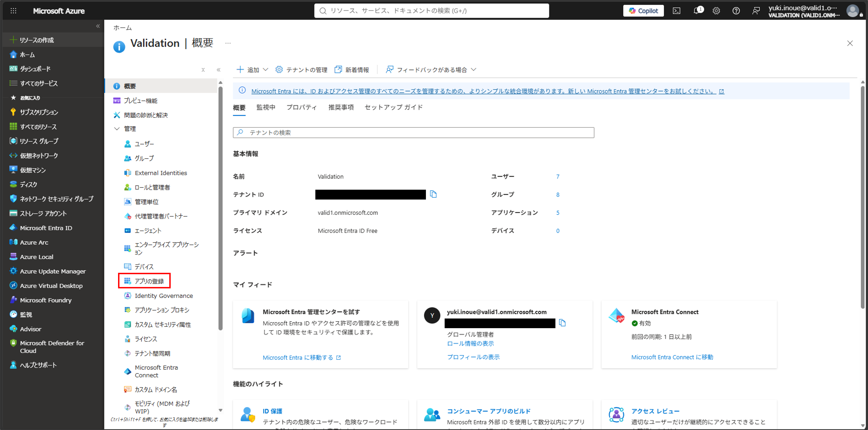Click the account avatar picture
The width and height of the screenshot is (868, 430).
[853, 11]
